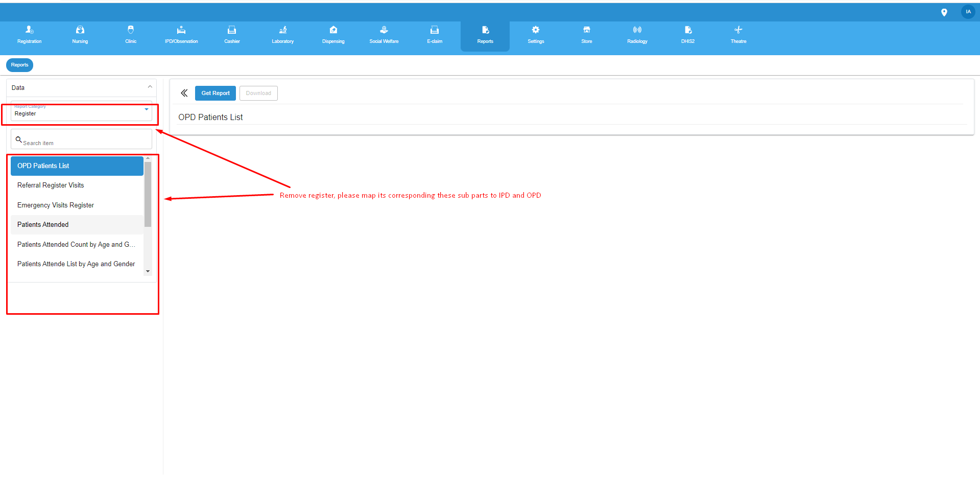This screenshot has height=491, width=980.
Task: Collapse the report sidebar with double chevron
Action: click(x=184, y=93)
